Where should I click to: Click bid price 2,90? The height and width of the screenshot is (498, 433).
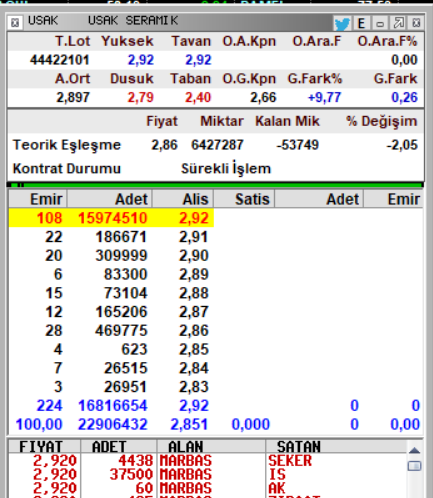[x=194, y=256]
